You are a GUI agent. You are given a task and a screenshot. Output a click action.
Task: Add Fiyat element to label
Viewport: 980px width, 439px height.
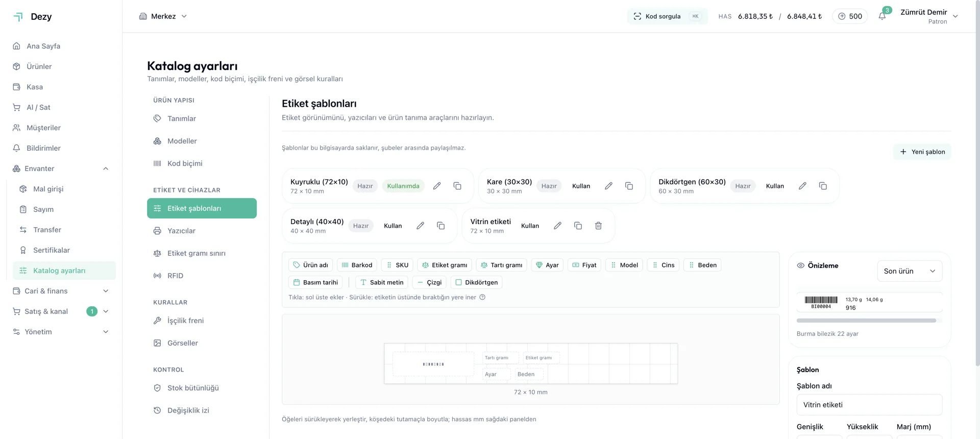pos(584,265)
